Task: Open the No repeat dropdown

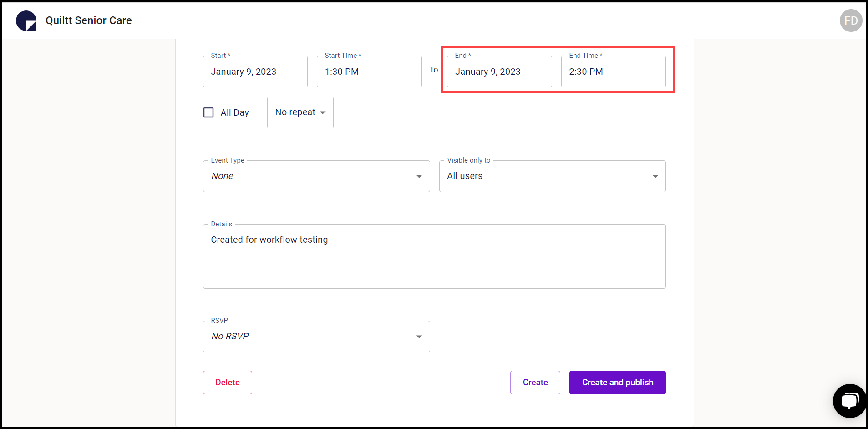Action: coord(300,112)
